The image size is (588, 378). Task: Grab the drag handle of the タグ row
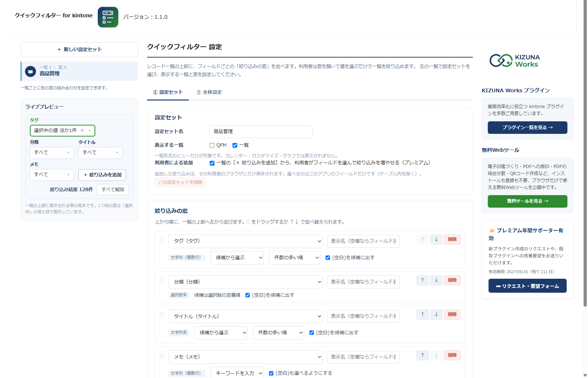(x=162, y=240)
